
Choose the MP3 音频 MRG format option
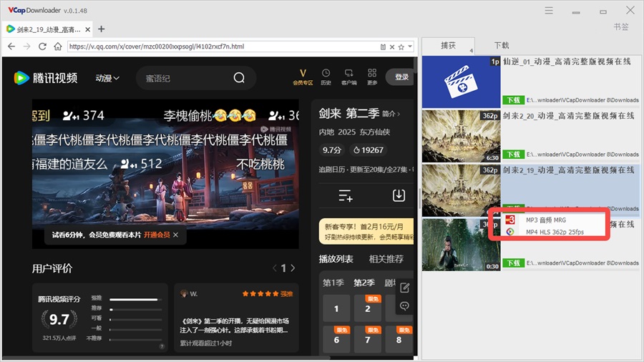[x=547, y=220]
